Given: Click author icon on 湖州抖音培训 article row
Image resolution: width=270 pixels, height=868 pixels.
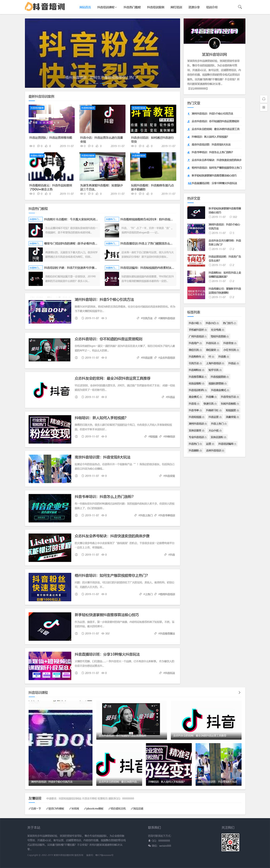Looking at the screenshot, I should coord(76,318).
